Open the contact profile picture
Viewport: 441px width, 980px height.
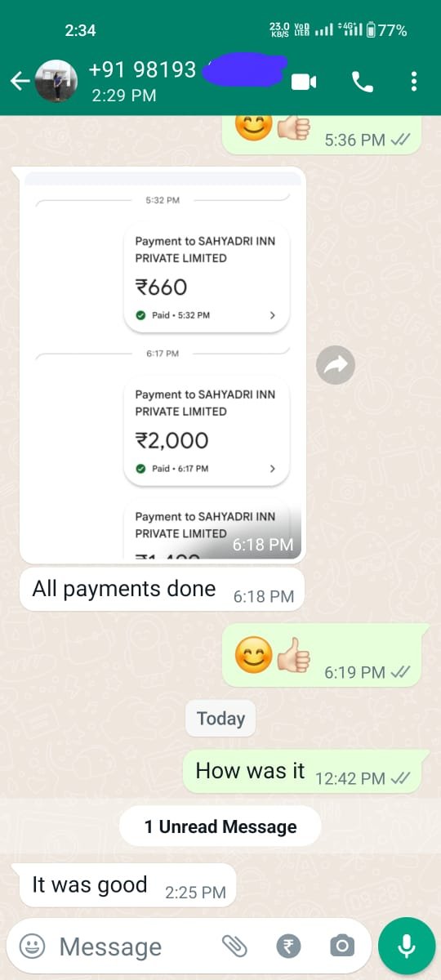click(x=57, y=81)
